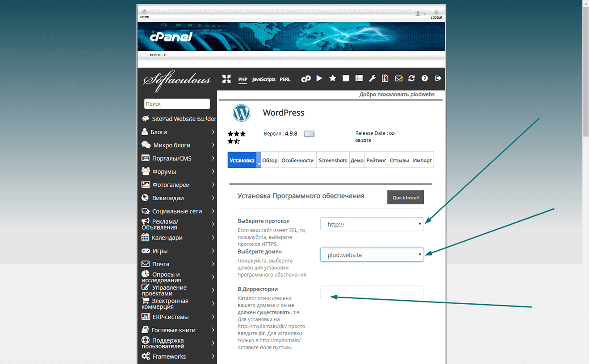
Task: Expand the Календари category
Action: [x=178, y=238]
